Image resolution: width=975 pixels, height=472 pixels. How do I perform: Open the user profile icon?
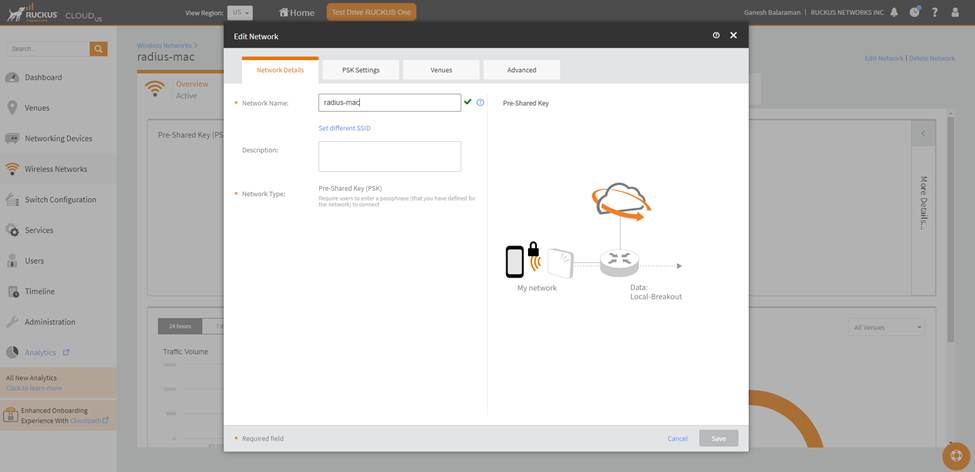[955, 12]
